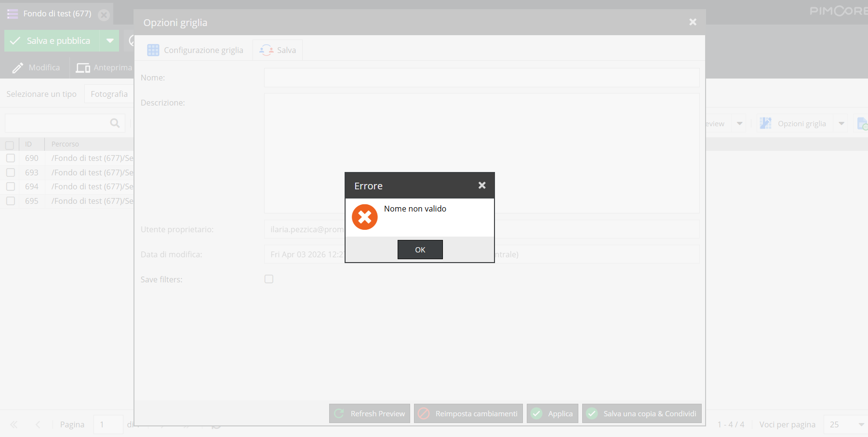This screenshot has height=437, width=868.
Task: Switch to the Salva tab
Action: click(x=278, y=50)
